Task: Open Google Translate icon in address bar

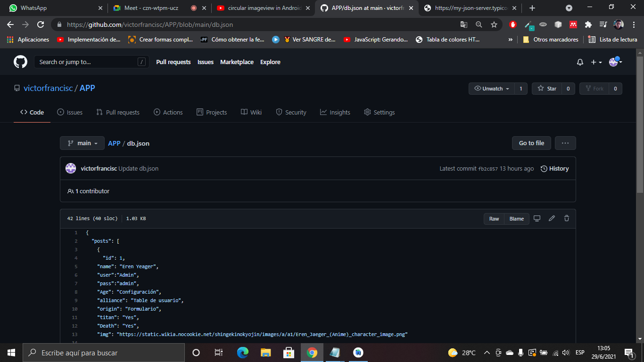Action: coord(464,25)
